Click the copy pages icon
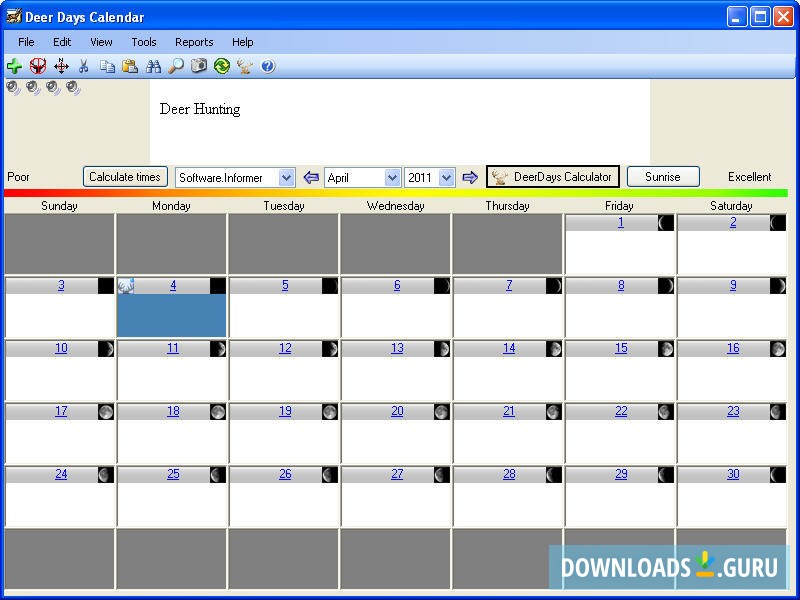This screenshot has width=800, height=600. click(107, 66)
